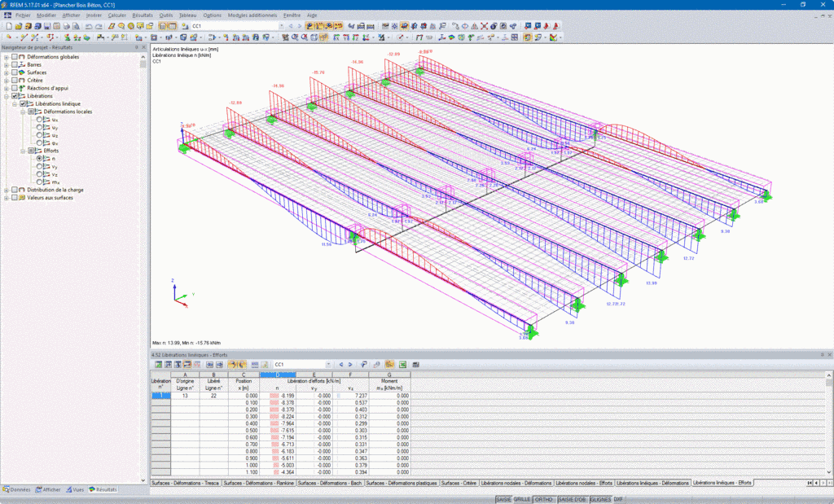Click previous arrow beside table CC1 combo
This screenshot has width=834, height=504.
pos(341,364)
